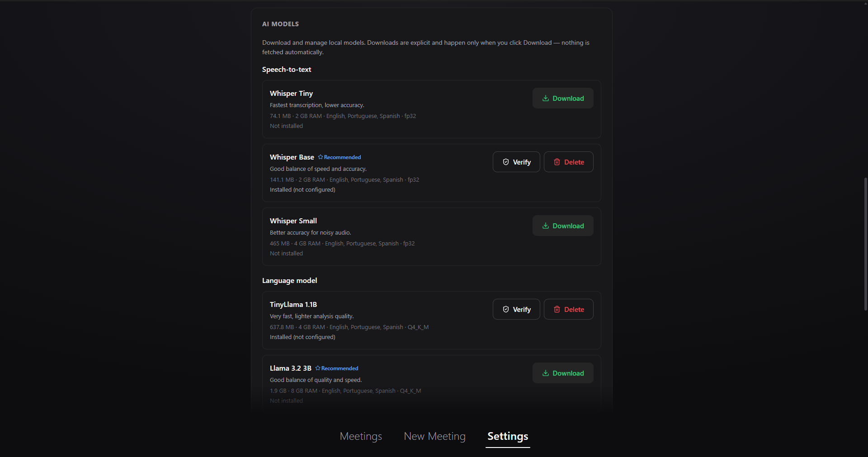Click star icon beside Llama 3.2 3B
This screenshot has width=868, height=457.
[x=318, y=368]
